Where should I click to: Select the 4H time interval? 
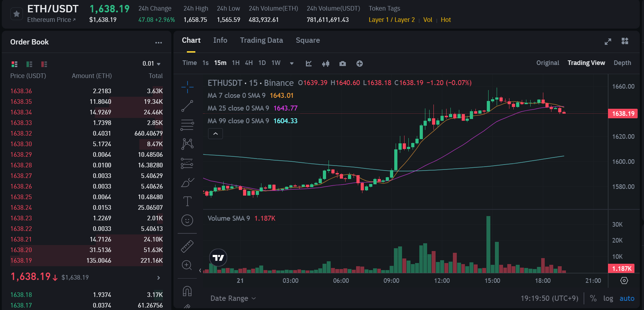tap(249, 63)
